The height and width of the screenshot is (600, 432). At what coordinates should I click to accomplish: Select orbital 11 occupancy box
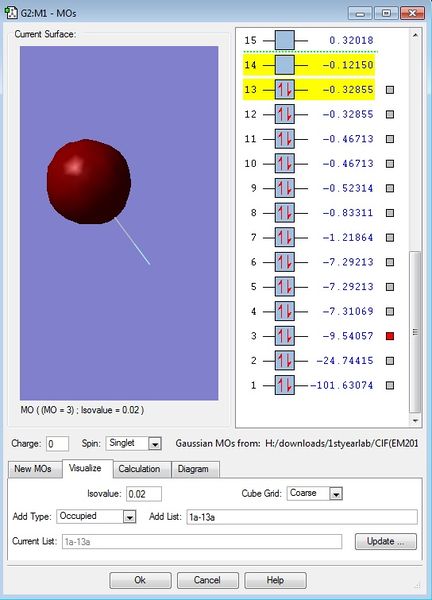click(285, 139)
